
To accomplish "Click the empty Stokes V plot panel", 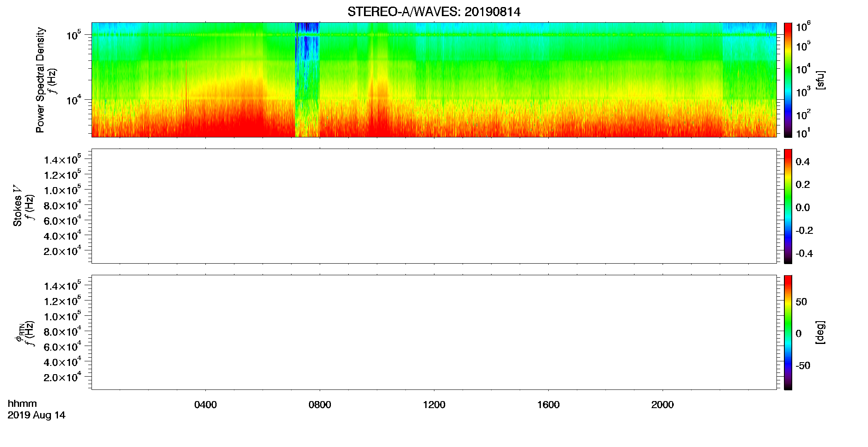I will pos(434,206).
